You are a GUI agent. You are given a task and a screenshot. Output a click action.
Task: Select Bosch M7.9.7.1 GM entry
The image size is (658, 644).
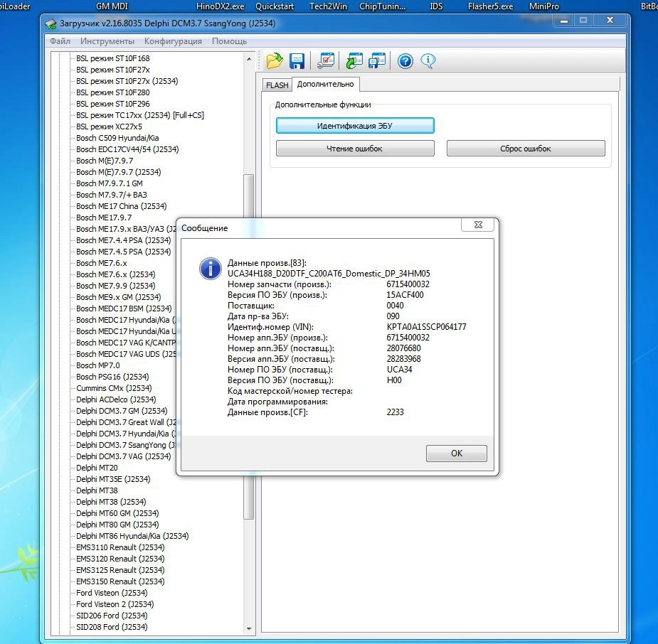click(110, 183)
